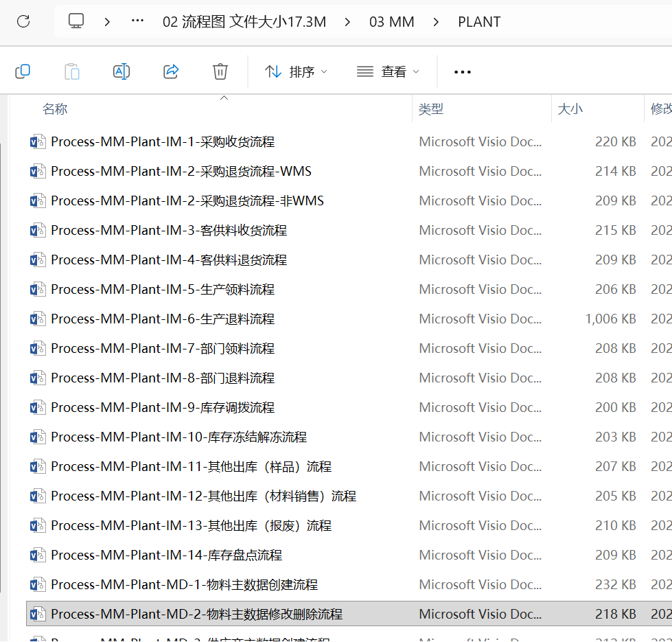672x642 pixels.
Task: Go to 02 流程图 文件大小17.3M breadcrumb
Action: [x=244, y=21]
